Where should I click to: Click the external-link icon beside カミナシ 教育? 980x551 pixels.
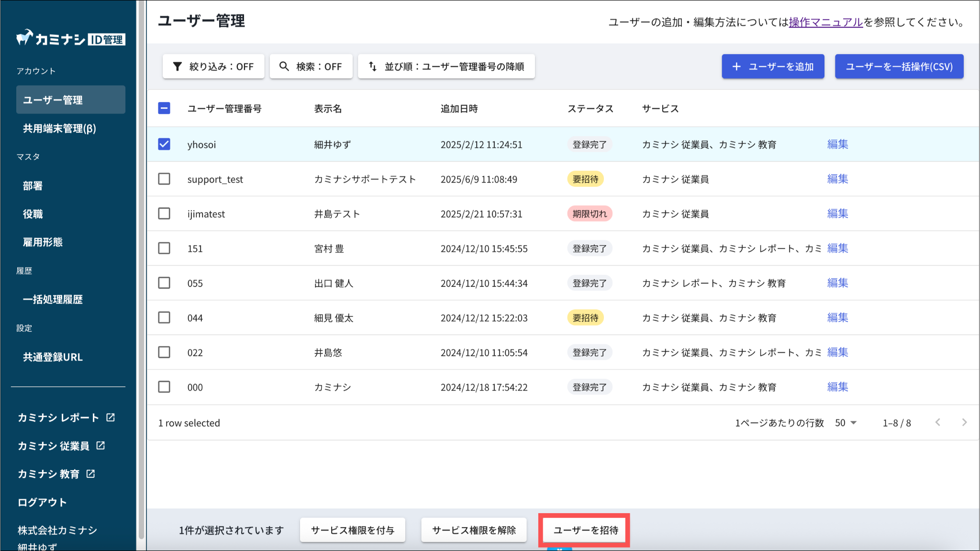(90, 474)
